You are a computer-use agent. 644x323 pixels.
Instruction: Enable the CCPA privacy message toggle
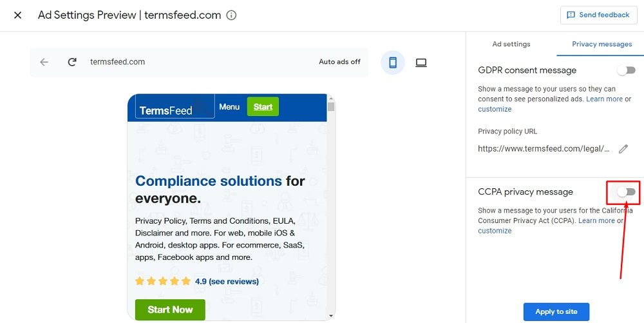tap(627, 192)
